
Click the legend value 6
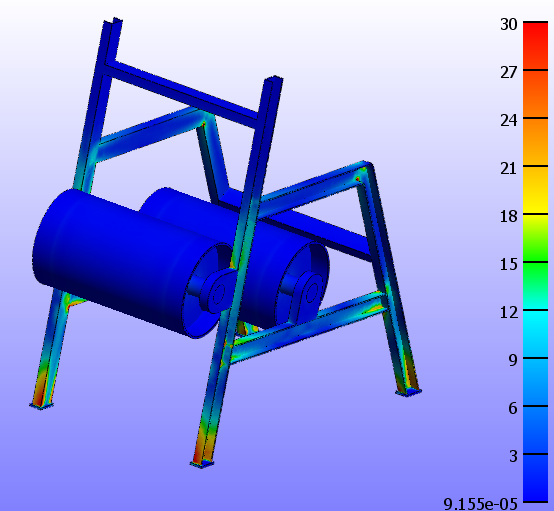513,409
